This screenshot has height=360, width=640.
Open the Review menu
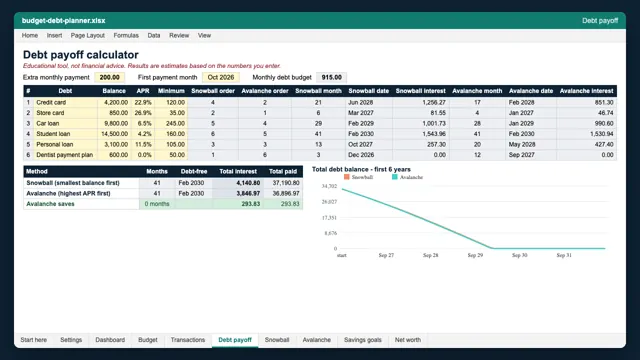pos(179,36)
